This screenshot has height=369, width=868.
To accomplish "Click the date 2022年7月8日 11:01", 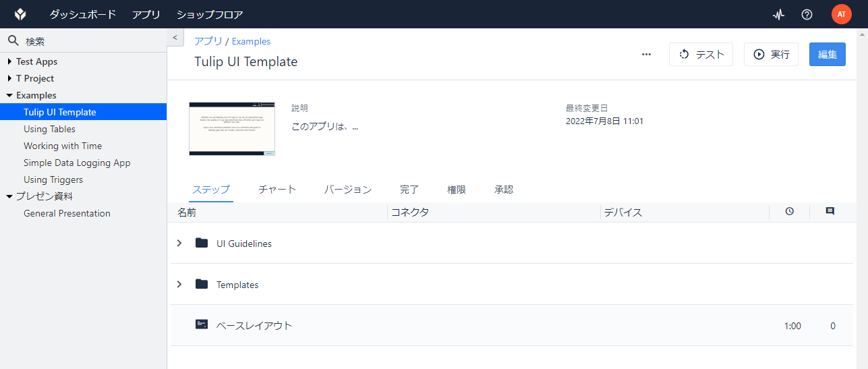I will pos(605,121).
